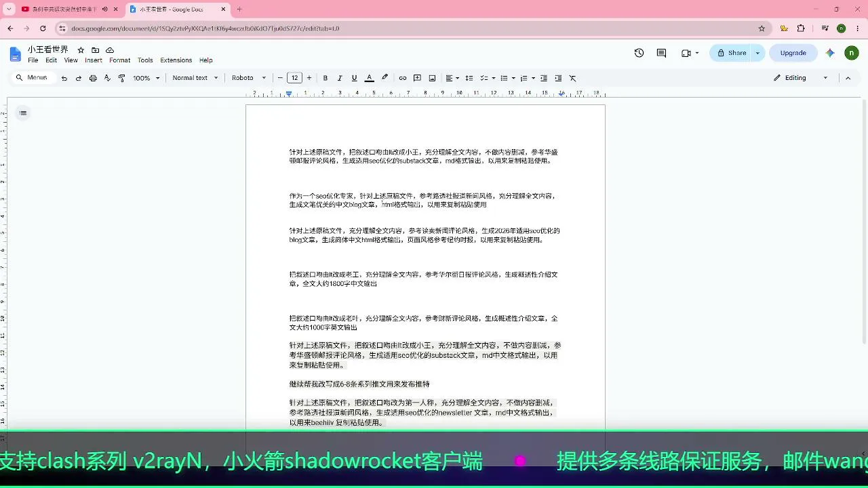868x488 pixels.
Task: Open the Roboto font dropdown
Action: tap(248, 78)
